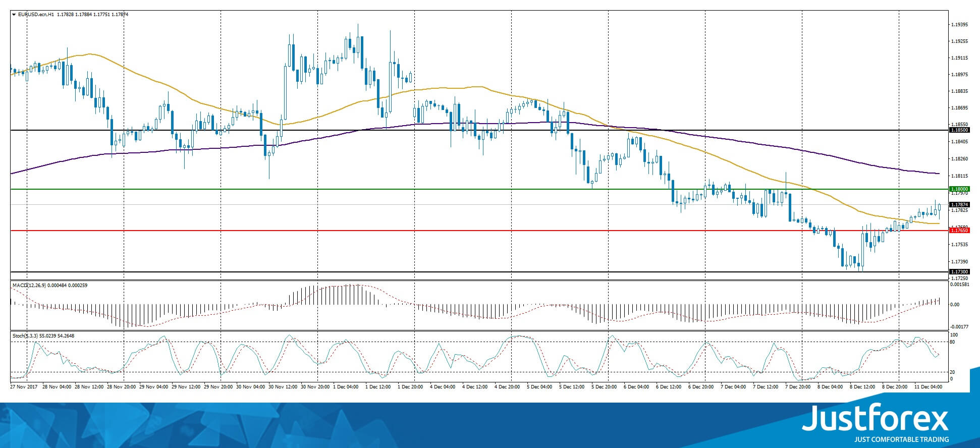980x448 pixels.
Task: Select the black horizontal line at 1.18500
Action: 479,130
